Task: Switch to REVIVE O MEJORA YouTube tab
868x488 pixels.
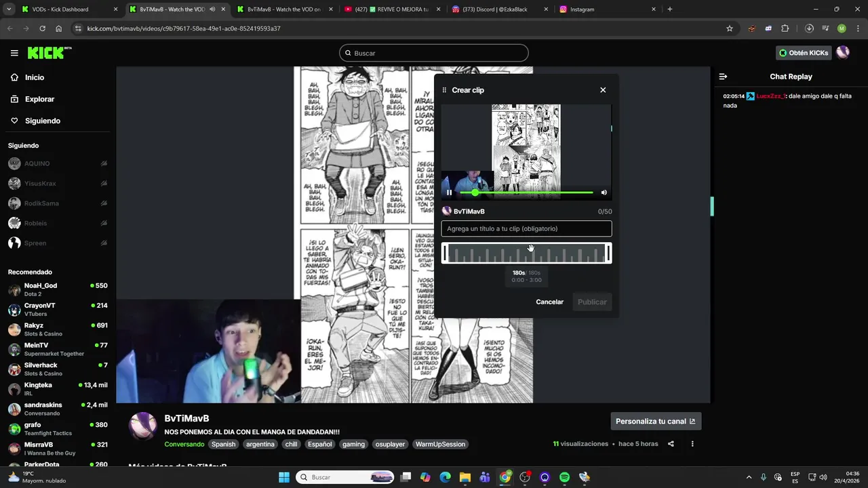Action: click(391, 9)
